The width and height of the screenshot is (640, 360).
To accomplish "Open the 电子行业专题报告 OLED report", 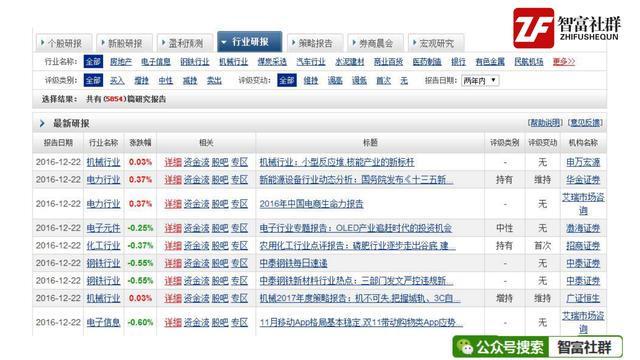I will tap(356, 228).
